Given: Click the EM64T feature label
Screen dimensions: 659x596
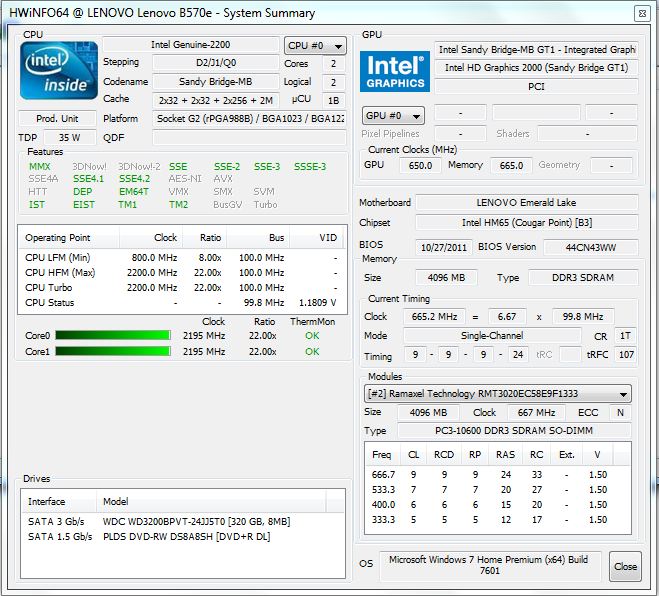Looking at the screenshot, I should point(134,192).
